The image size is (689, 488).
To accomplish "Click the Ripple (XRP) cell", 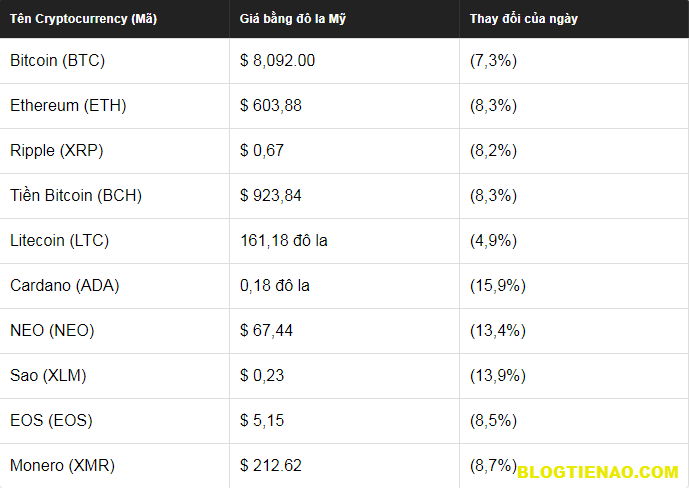I will click(57, 151).
